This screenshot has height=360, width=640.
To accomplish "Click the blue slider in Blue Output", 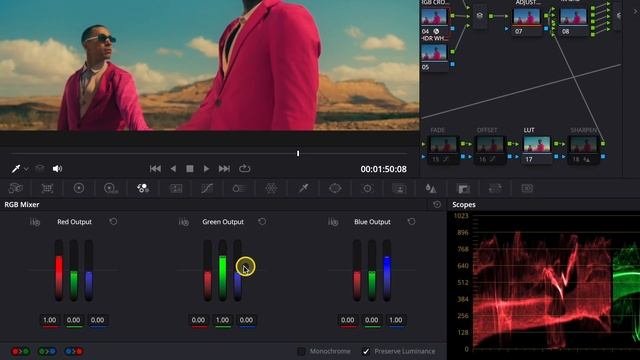I will point(387,270).
